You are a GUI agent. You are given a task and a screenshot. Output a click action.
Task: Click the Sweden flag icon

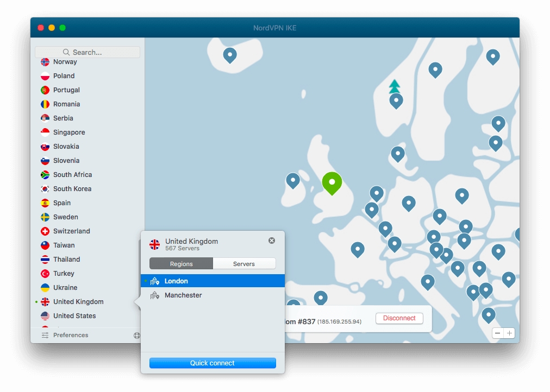click(x=45, y=217)
